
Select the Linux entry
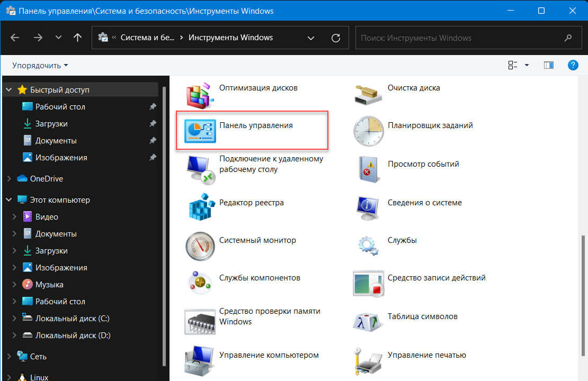[39, 377]
